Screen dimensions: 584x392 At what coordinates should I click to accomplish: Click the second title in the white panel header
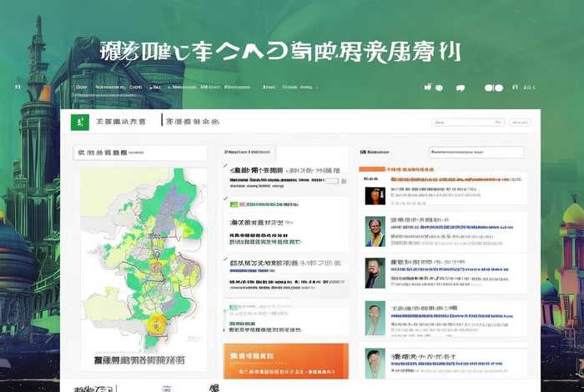192,122
